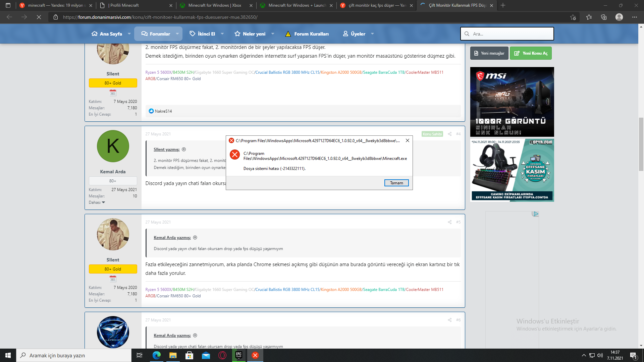Expand Dahası under Kemal Arda profile
Screen dimensions: 644x362
(97, 202)
